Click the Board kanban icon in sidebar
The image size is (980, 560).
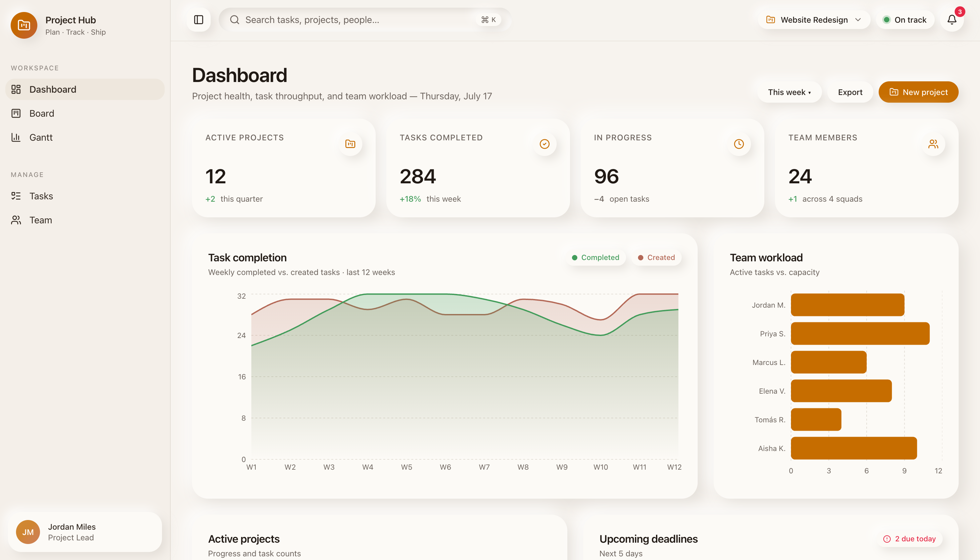tap(16, 113)
